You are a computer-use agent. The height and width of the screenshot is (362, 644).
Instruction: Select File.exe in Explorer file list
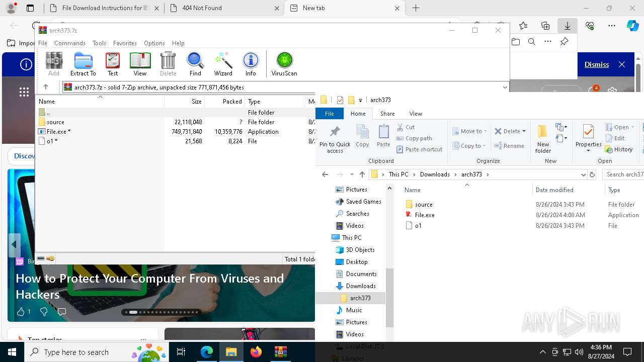425,215
